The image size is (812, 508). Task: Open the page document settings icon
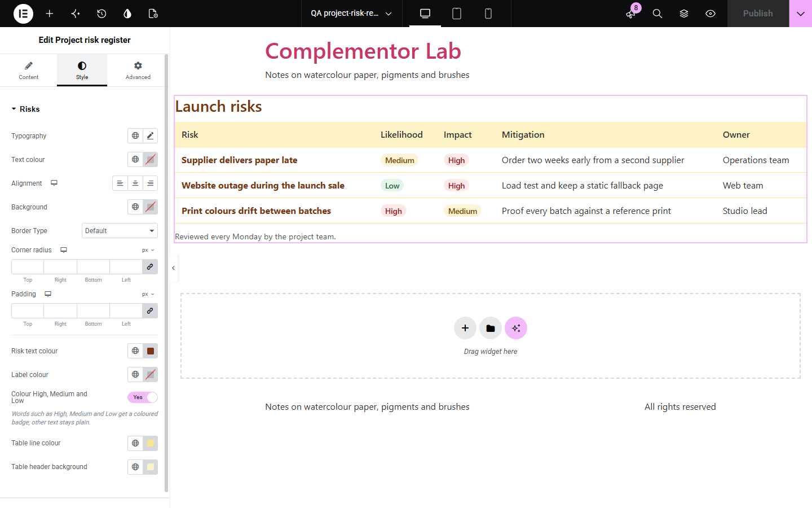click(153, 14)
